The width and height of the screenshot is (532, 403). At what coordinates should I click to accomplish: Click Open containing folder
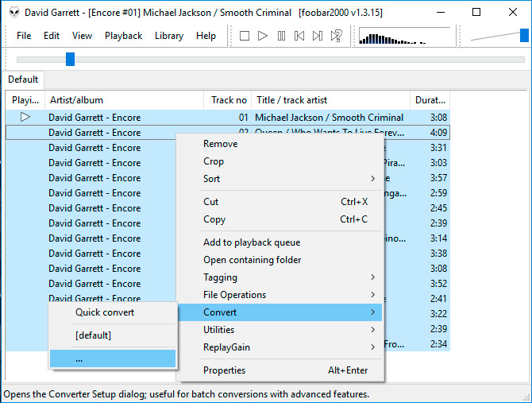(280, 260)
